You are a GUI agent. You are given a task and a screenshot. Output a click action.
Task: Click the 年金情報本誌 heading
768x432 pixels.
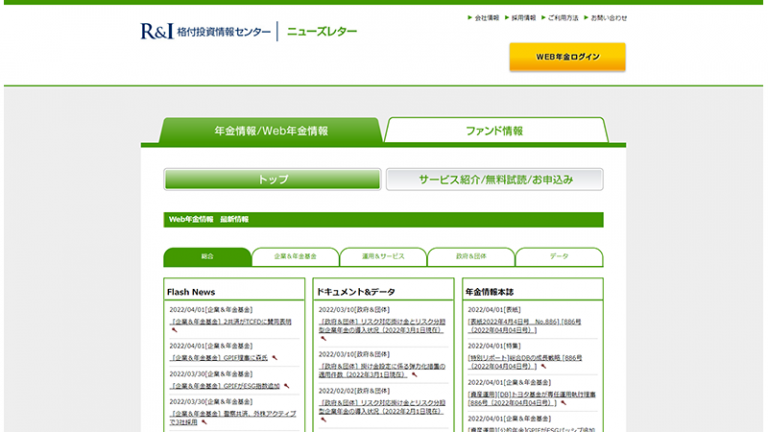(x=489, y=292)
